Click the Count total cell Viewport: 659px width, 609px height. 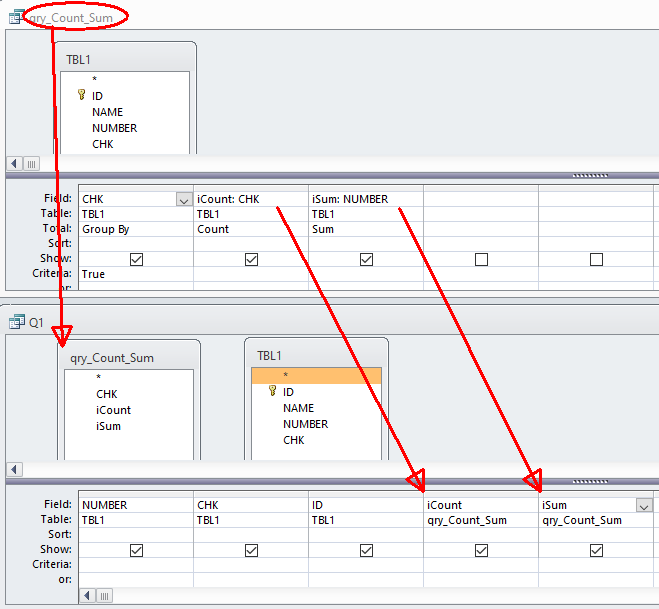point(251,229)
